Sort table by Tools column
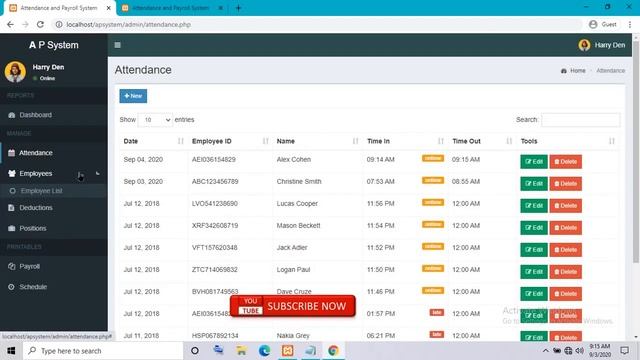Screen dimensions: 640x360 [568, 141]
